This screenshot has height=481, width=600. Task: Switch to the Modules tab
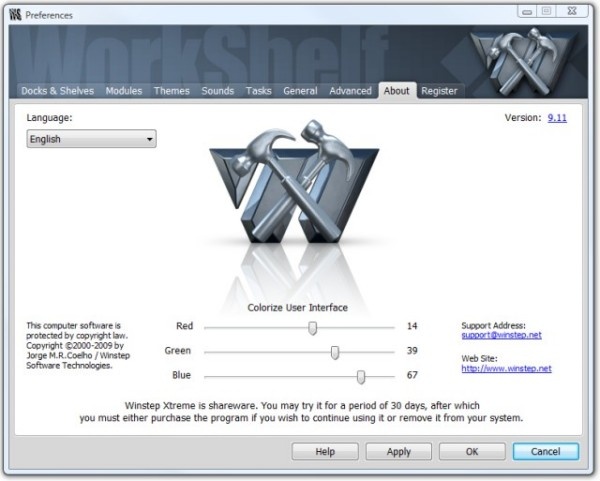[124, 91]
